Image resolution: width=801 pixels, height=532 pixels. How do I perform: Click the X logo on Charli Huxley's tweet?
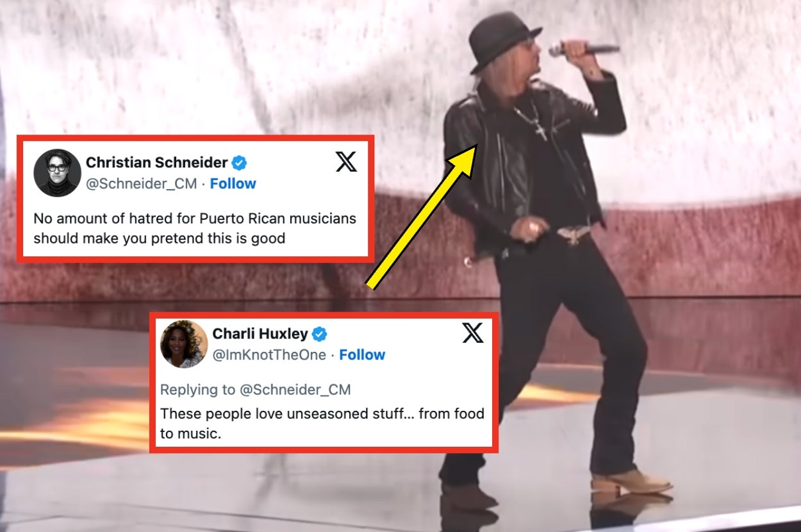[473, 333]
